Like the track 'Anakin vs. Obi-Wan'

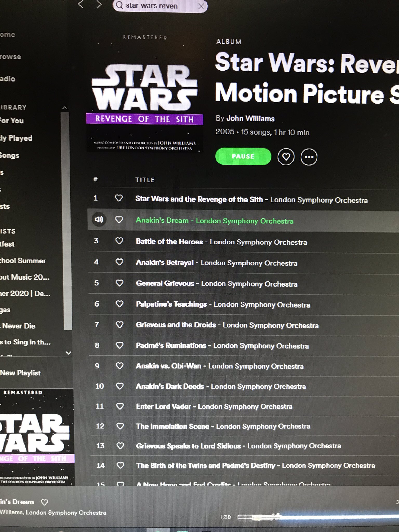(x=119, y=366)
